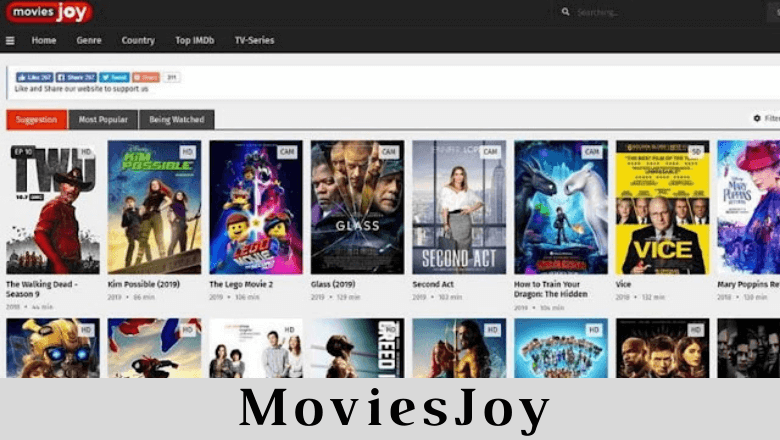Click the HD badge on Kim Possible
Image resolution: width=780 pixels, height=440 pixels.
[x=188, y=152]
